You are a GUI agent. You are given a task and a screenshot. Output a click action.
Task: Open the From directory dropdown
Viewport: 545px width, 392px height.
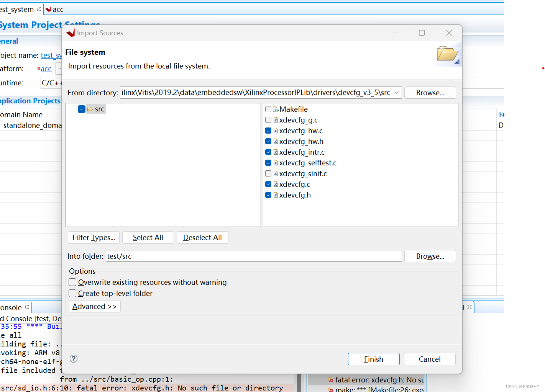pos(397,92)
